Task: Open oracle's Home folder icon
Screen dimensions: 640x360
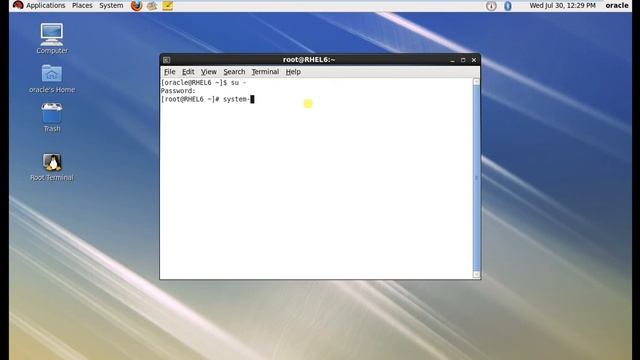Action: pyautogui.click(x=52, y=79)
